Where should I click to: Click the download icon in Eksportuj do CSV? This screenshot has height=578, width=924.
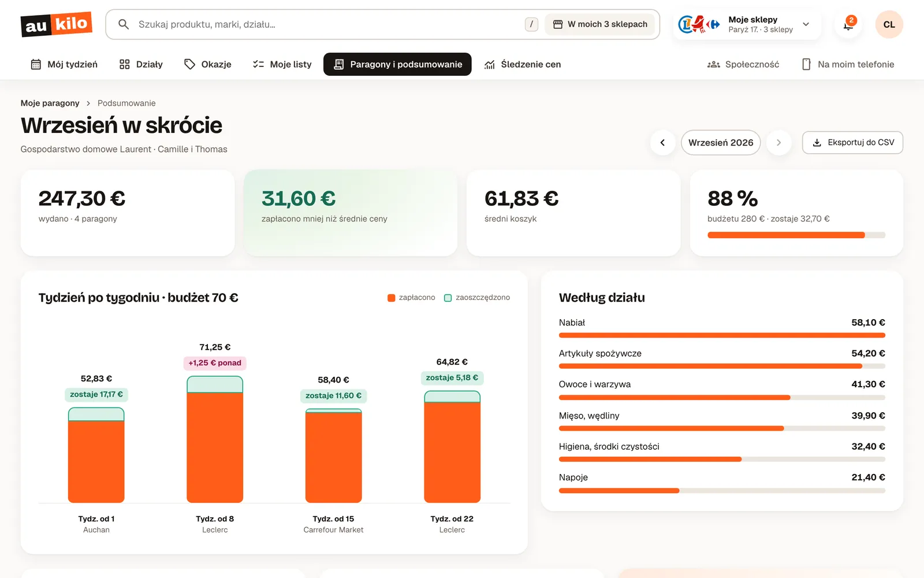[x=817, y=143]
